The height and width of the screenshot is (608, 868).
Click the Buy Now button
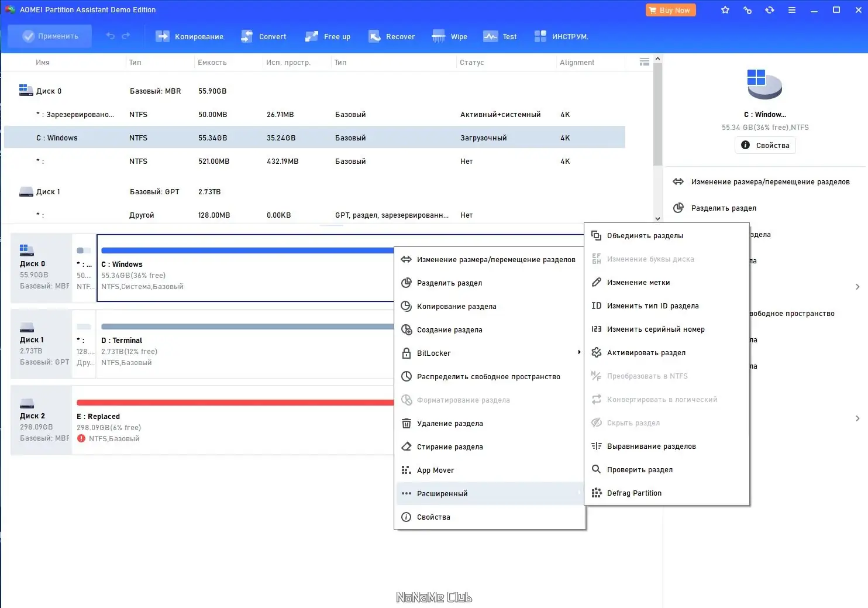tap(670, 9)
